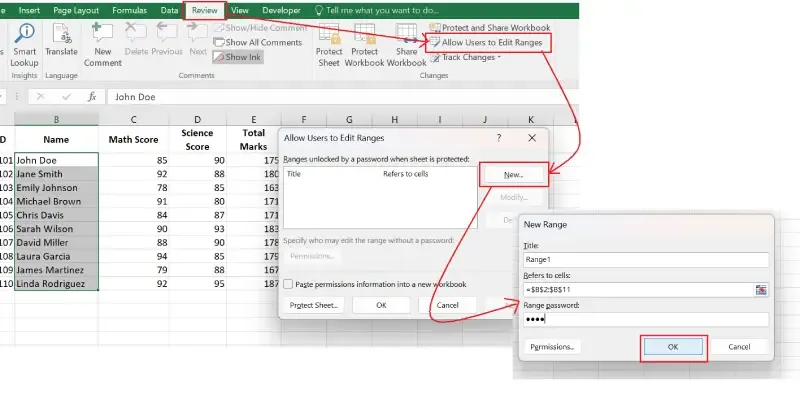Click Tell me what you want to do box
Image resolution: width=800 pixels, height=399 pixels.
[x=377, y=10]
